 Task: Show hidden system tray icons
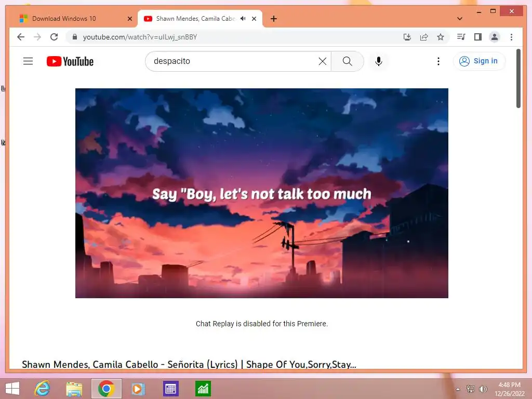(x=458, y=389)
